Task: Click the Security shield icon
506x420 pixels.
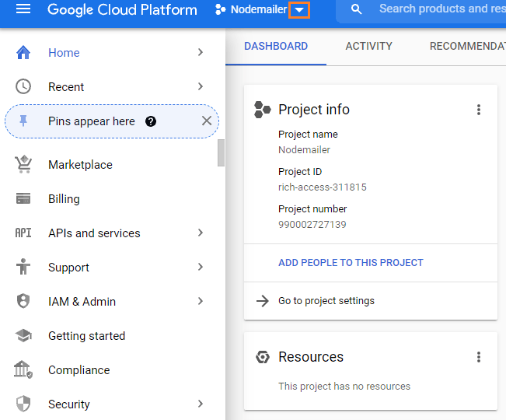Action: pos(23,404)
